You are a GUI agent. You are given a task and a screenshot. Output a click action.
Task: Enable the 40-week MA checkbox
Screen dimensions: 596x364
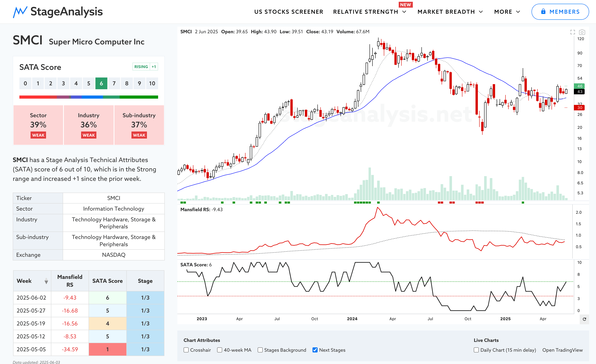pyautogui.click(x=220, y=350)
